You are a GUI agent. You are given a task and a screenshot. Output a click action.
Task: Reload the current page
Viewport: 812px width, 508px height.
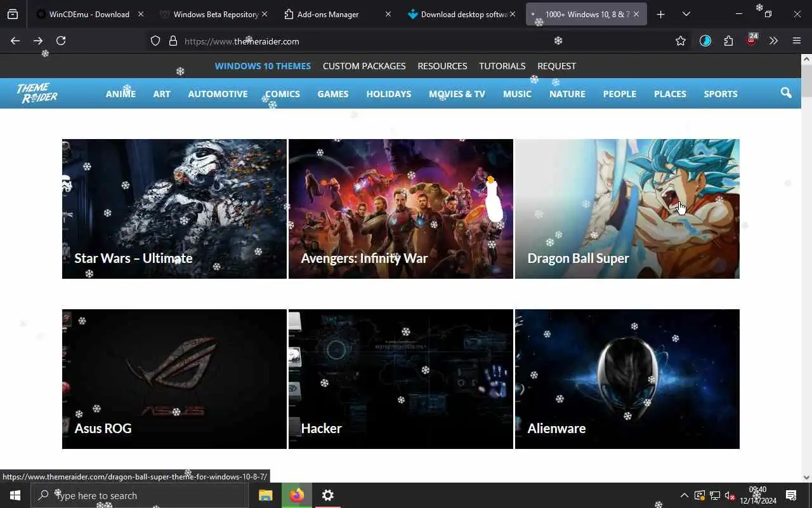tap(61, 41)
